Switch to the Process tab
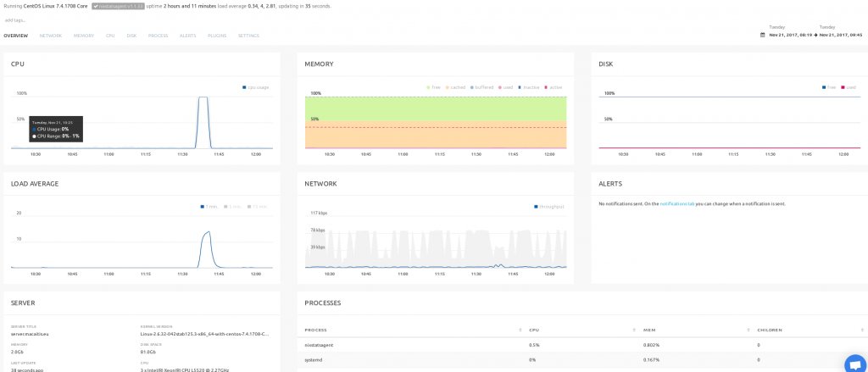 158,36
